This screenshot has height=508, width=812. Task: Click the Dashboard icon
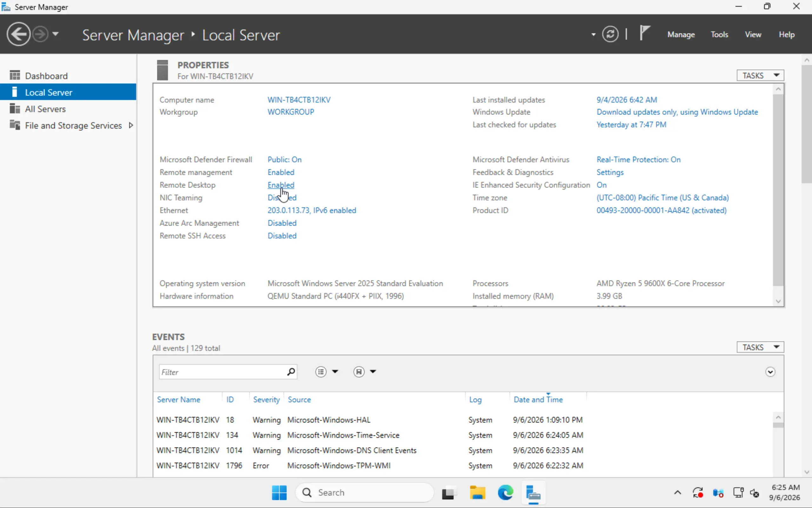click(x=15, y=75)
